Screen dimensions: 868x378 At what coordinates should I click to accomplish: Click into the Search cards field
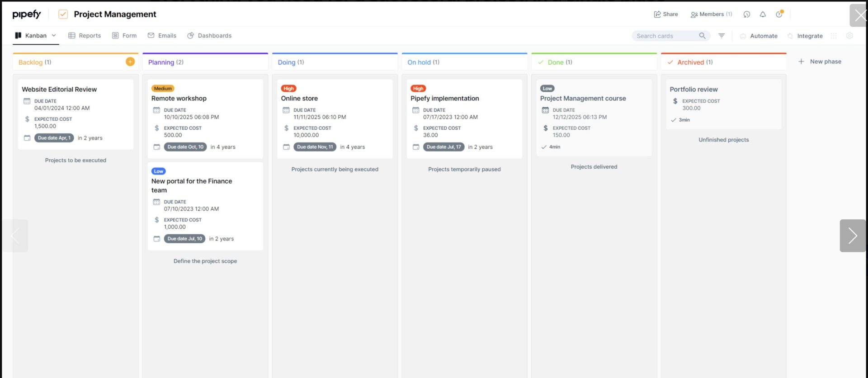pos(665,36)
